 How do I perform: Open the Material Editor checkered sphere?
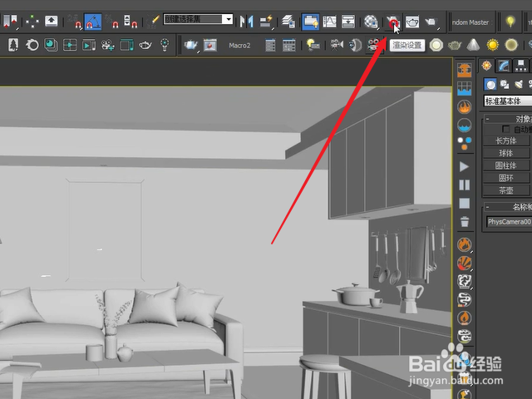tap(371, 22)
